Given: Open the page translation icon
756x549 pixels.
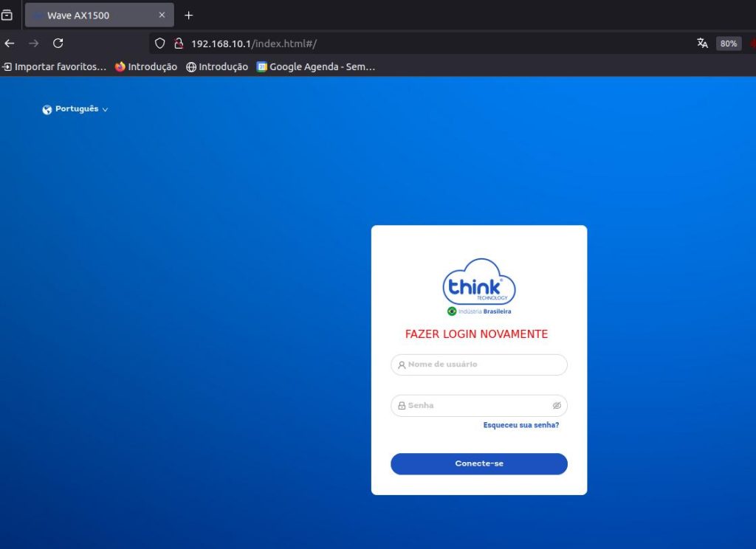Looking at the screenshot, I should pos(703,44).
